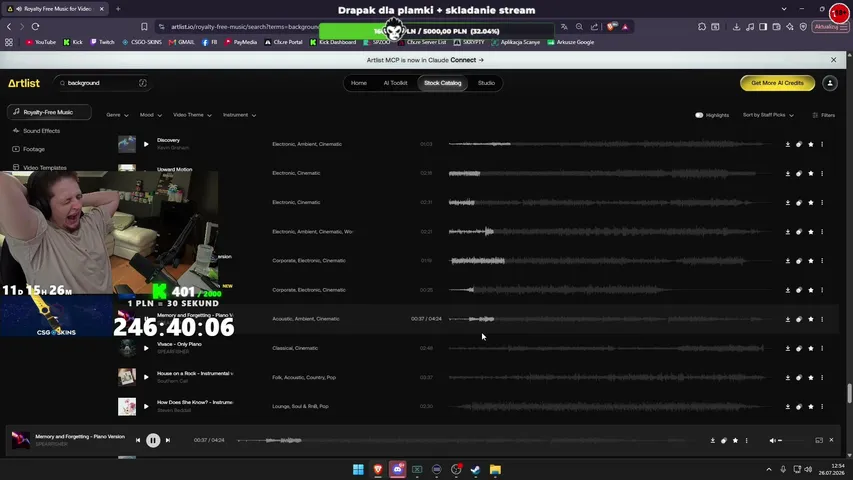The height and width of the screenshot is (480, 853).
Task: Select Royalty-Free Music in sidebar
Action: (50, 112)
